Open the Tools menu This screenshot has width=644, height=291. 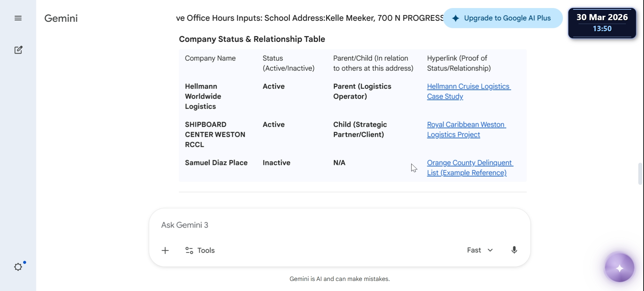tap(200, 250)
